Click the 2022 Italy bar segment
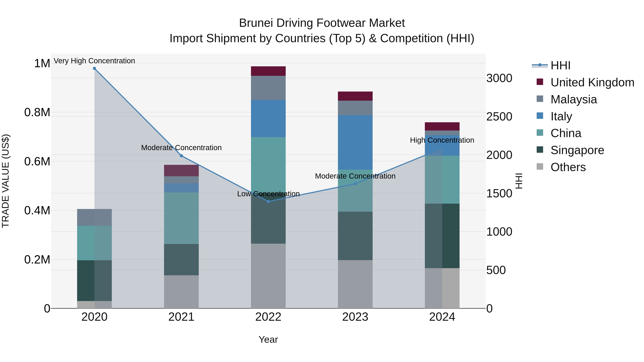644x362 pixels. [269, 119]
